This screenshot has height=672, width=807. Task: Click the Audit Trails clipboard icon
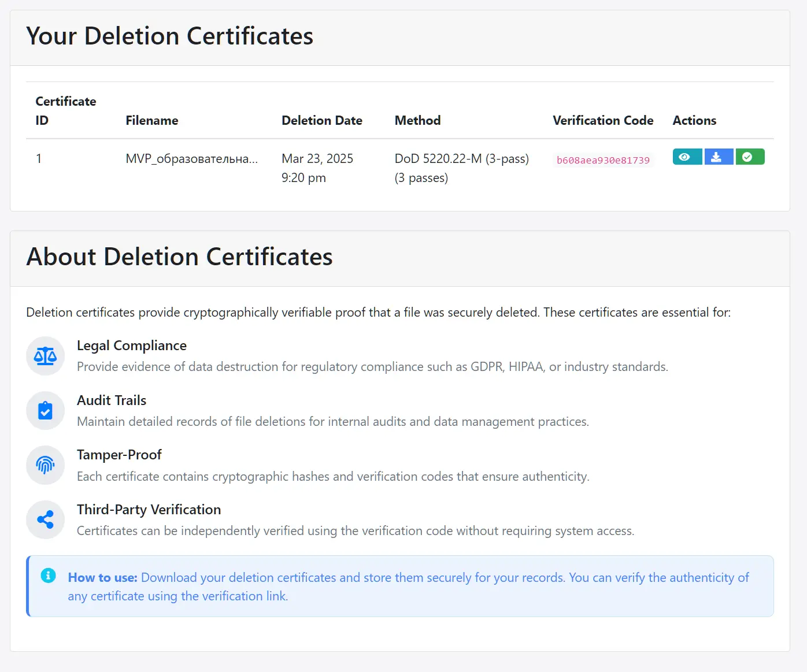point(45,411)
